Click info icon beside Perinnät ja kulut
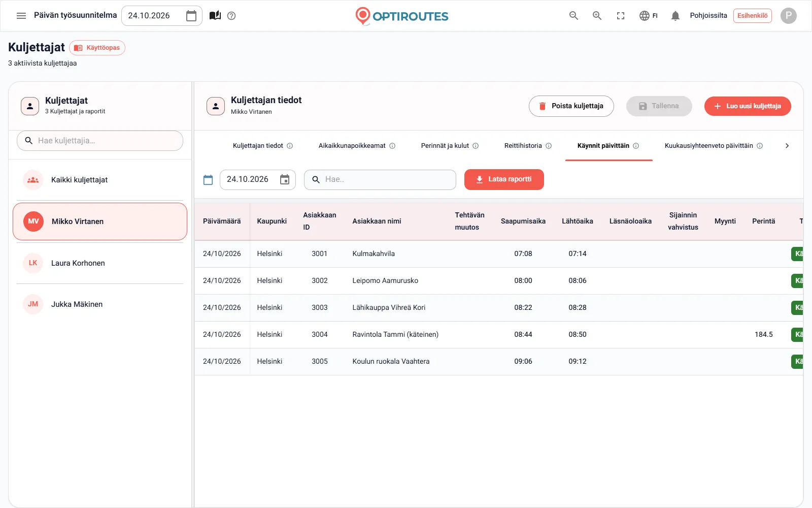Image resolution: width=812 pixels, height=508 pixels. pyautogui.click(x=476, y=146)
